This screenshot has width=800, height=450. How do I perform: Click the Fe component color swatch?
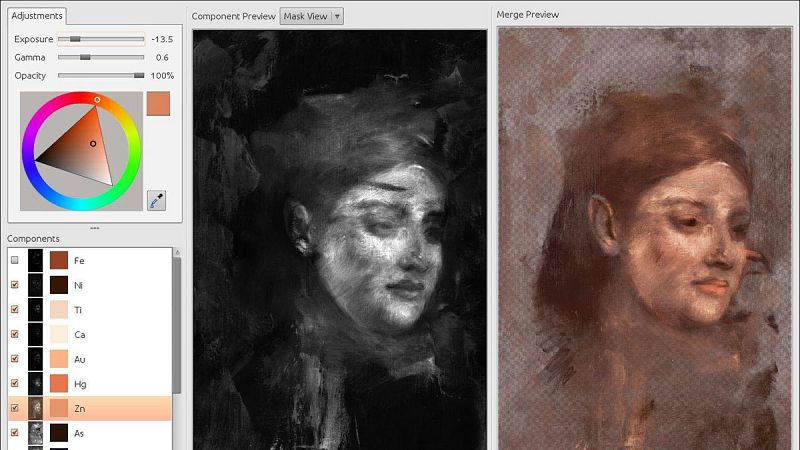tap(59, 260)
